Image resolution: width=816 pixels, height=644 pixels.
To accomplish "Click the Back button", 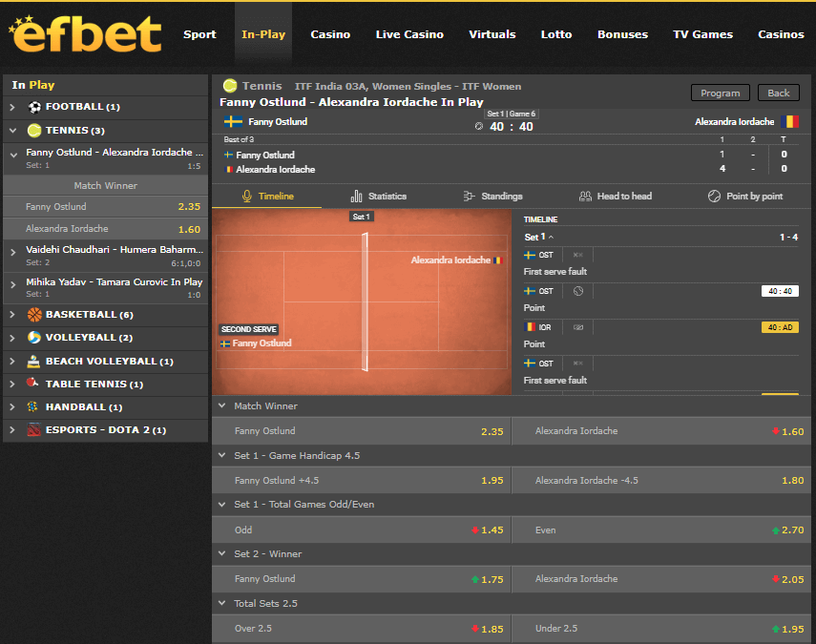I will 778,93.
